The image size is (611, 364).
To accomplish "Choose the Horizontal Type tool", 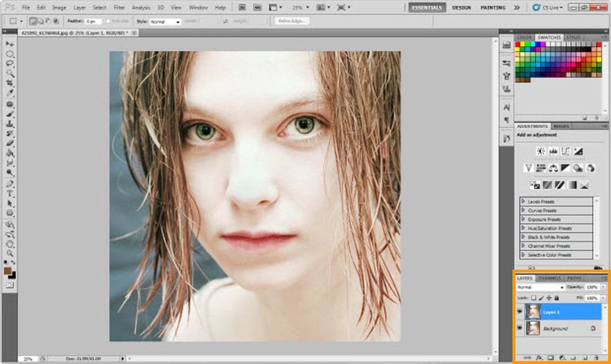I will [10, 193].
